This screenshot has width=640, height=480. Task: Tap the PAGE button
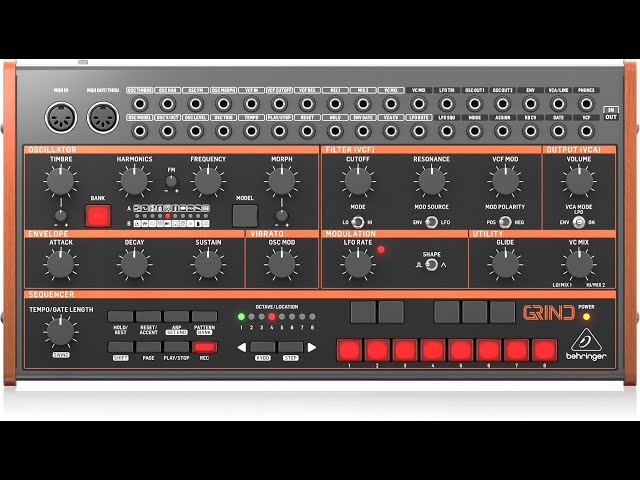click(x=149, y=347)
